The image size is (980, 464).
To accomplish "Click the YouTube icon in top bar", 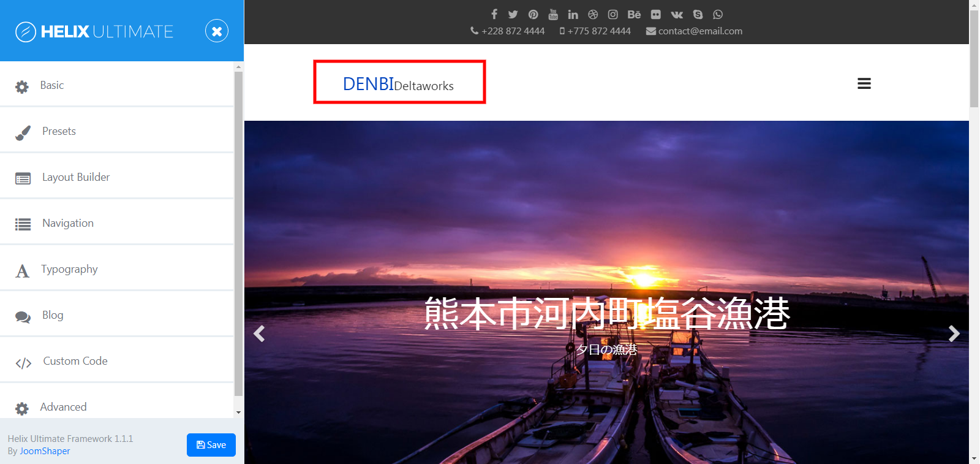I will tap(553, 14).
